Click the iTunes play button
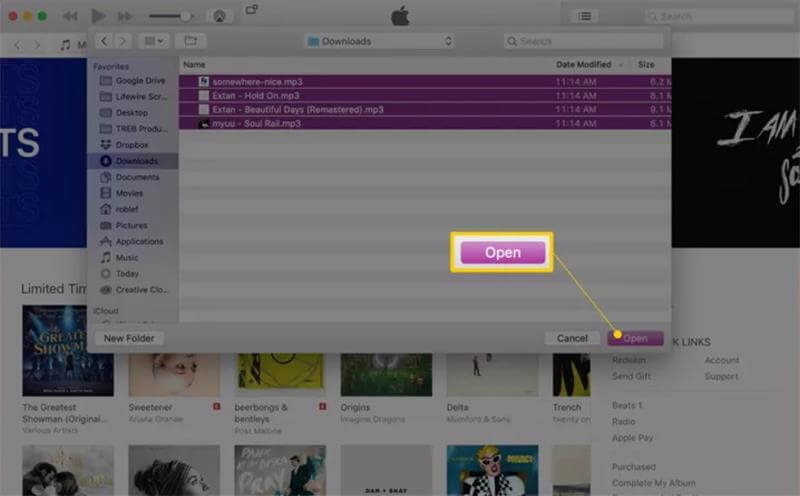 [x=97, y=16]
